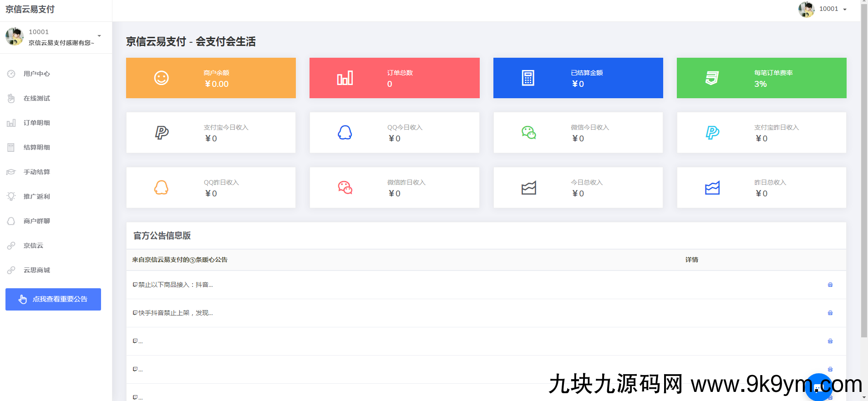Click the green WeChat icon for 微信今日收入
The width and height of the screenshot is (868, 401).
pyautogui.click(x=528, y=133)
